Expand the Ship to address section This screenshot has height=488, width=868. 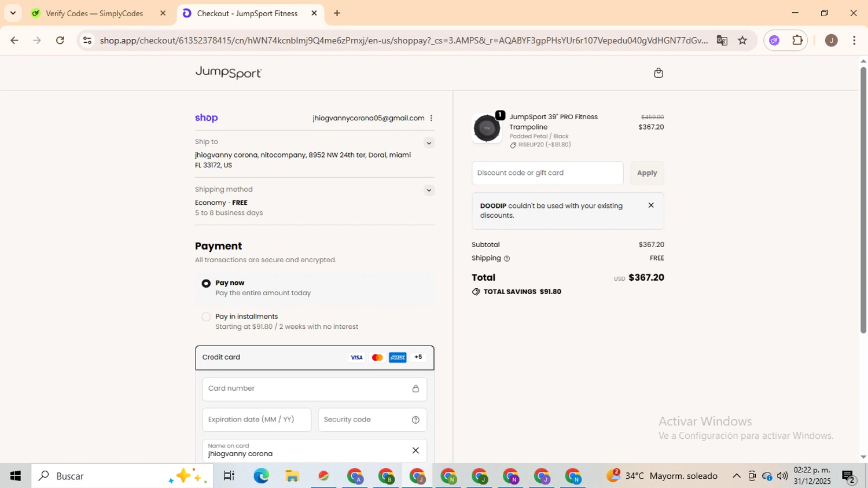pos(429,143)
